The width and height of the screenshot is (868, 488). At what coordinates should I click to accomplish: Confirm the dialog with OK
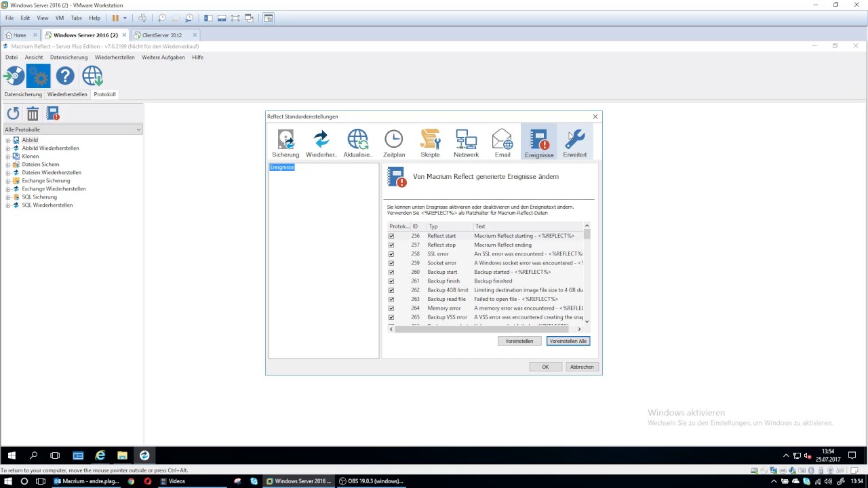545,367
